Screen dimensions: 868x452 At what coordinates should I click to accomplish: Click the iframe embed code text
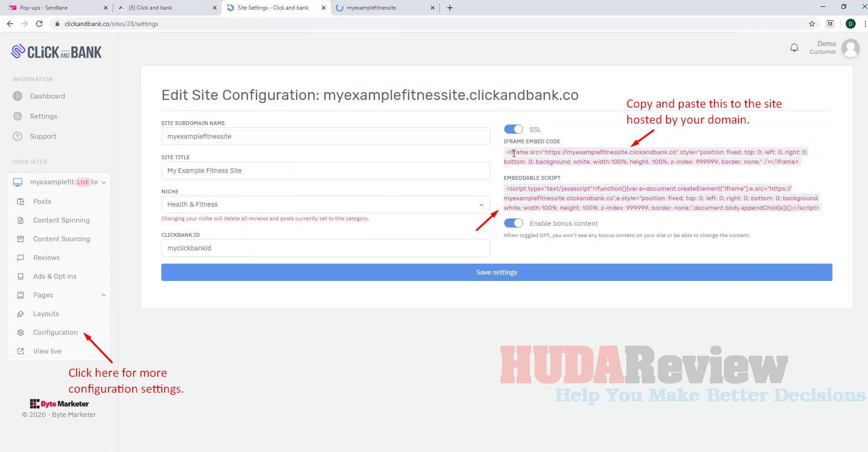coord(656,157)
